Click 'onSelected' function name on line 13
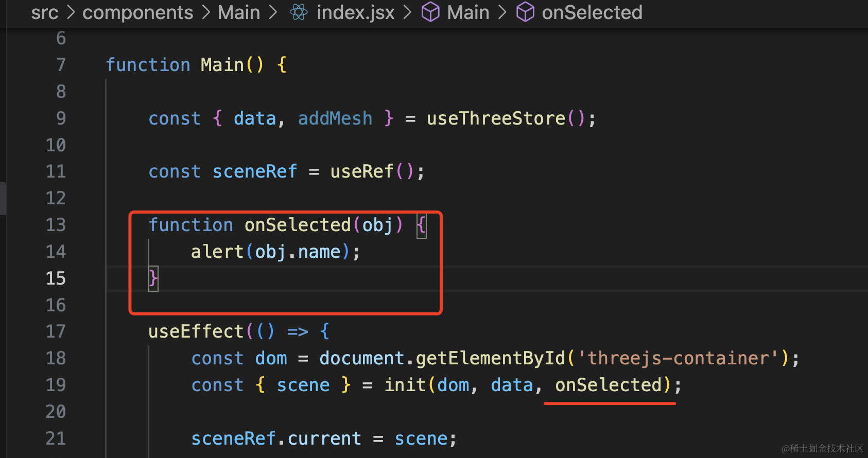 pyautogui.click(x=298, y=225)
